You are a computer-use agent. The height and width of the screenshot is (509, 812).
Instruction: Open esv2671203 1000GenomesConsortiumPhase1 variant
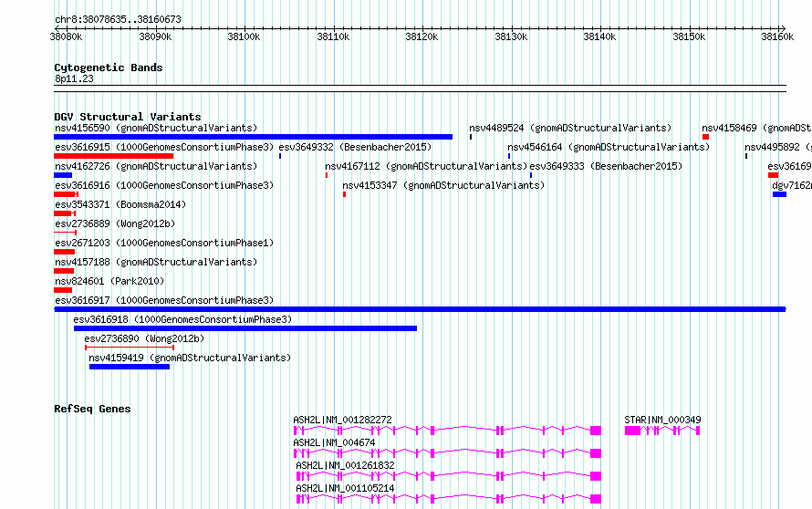tap(164, 243)
